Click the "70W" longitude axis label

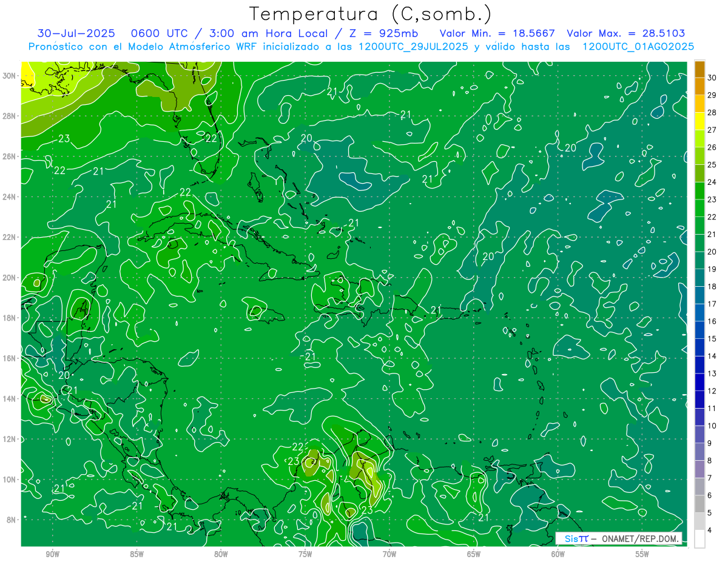tap(389, 554)
